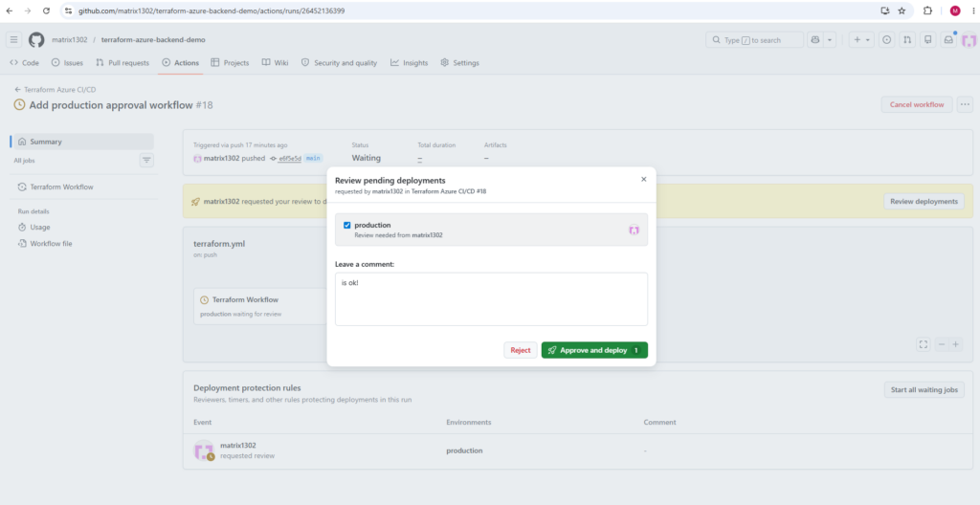Image resolution: width=980 pixels, height=505 pixels.
Task: Close the Review pending deployments dialog
Action: click(644, 180)
